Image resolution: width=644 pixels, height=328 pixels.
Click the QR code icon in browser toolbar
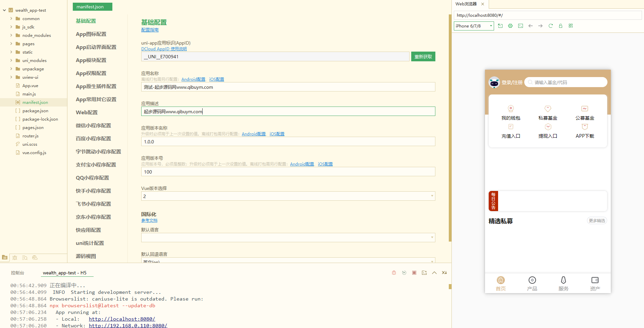[571, 26]
